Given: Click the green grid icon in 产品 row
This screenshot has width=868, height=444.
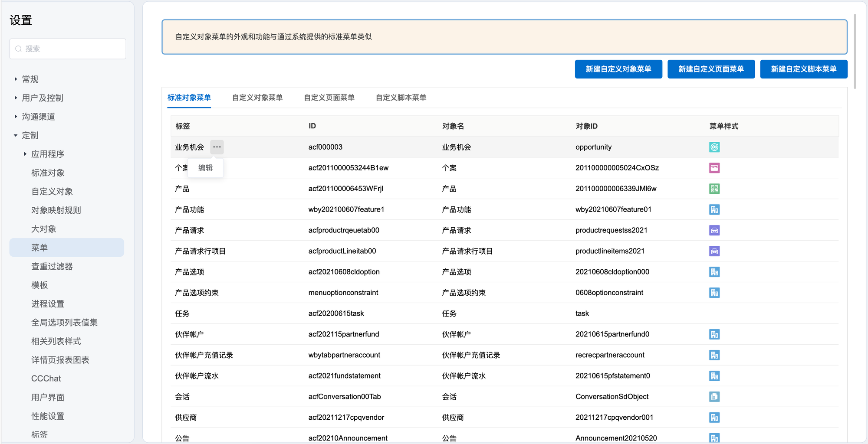Looking at the screenshot, I should coord(714,189).
